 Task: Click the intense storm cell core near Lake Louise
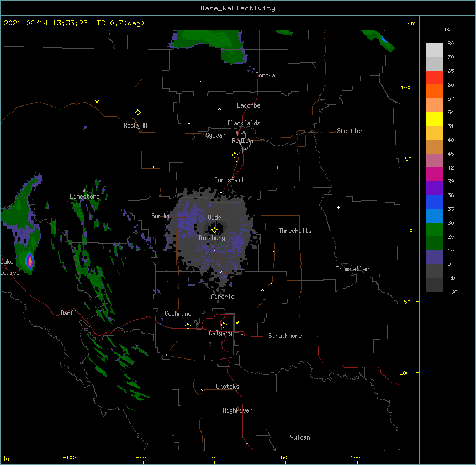[29, 261]
